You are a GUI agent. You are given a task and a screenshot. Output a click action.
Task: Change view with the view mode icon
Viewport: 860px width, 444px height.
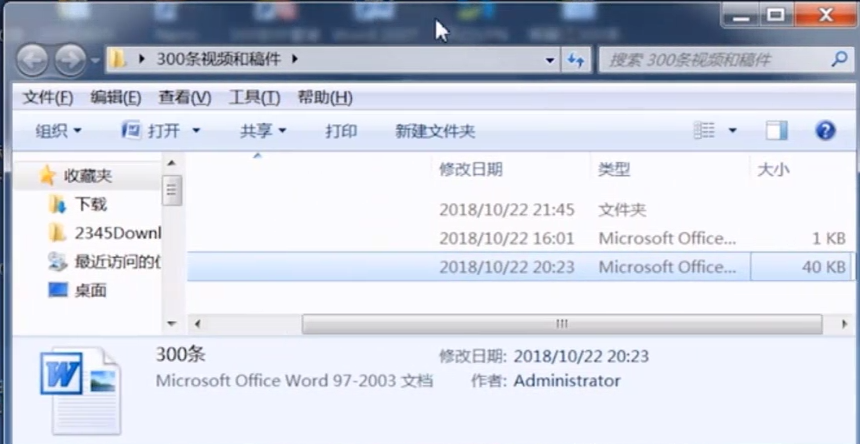click(704, 130)
